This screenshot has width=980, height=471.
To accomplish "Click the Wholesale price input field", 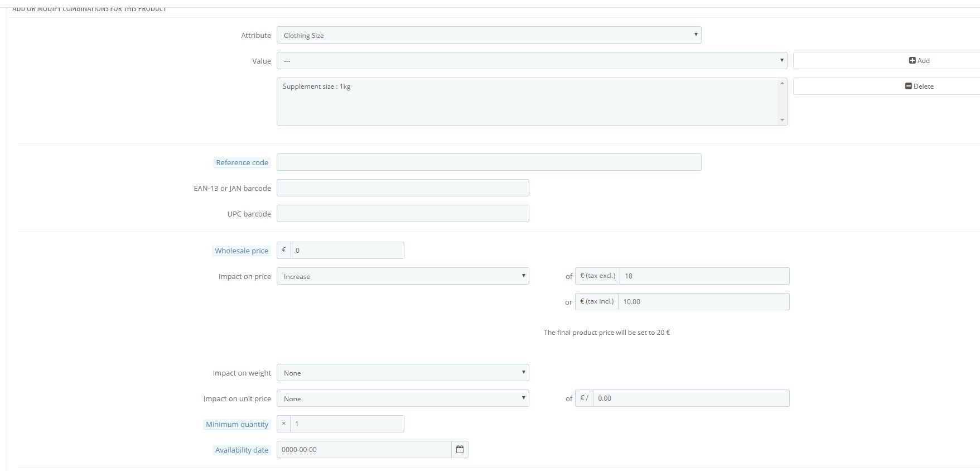I will [347, 251].
